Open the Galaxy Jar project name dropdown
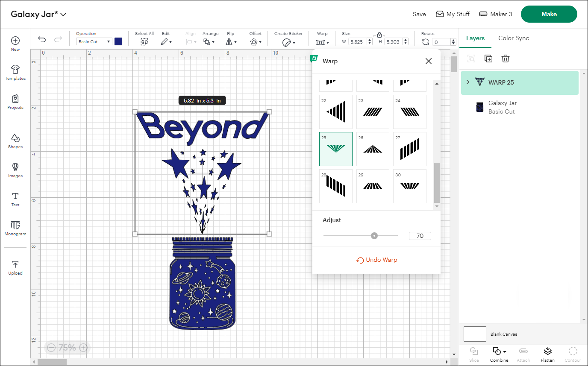This screenshot has height=366, width=588. click(x=63, y=14)
